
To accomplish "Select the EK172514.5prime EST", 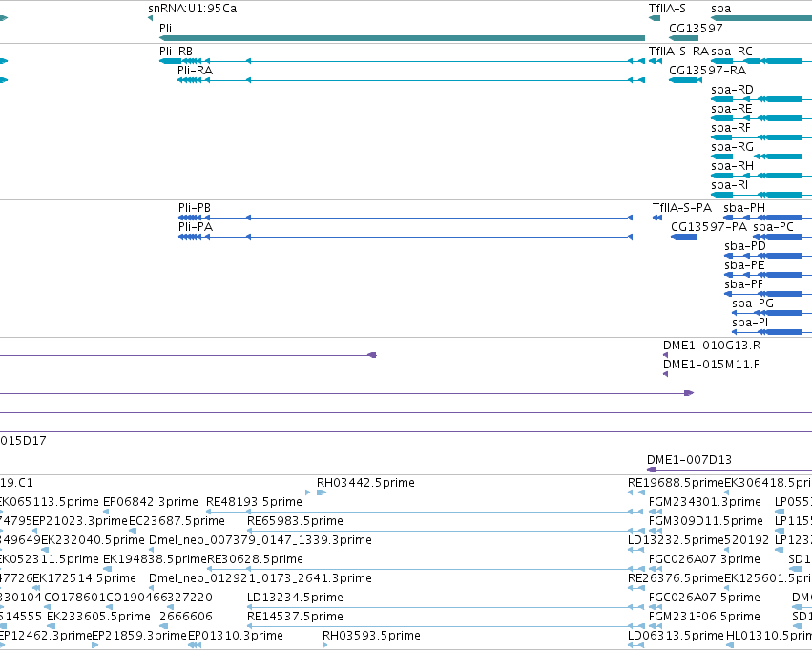I will [x=37, y=588].
